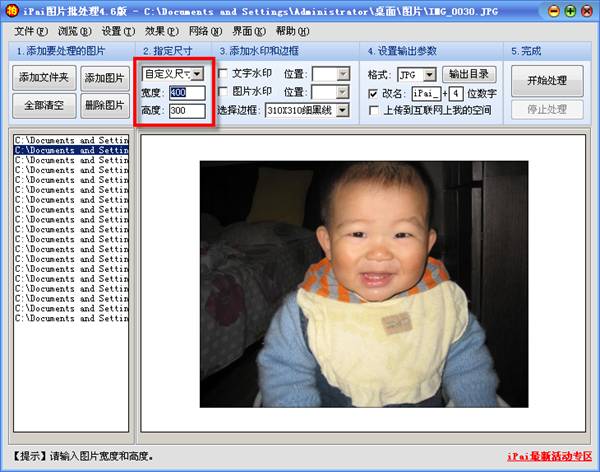Select the first file in the list

[x=71, y=140]
